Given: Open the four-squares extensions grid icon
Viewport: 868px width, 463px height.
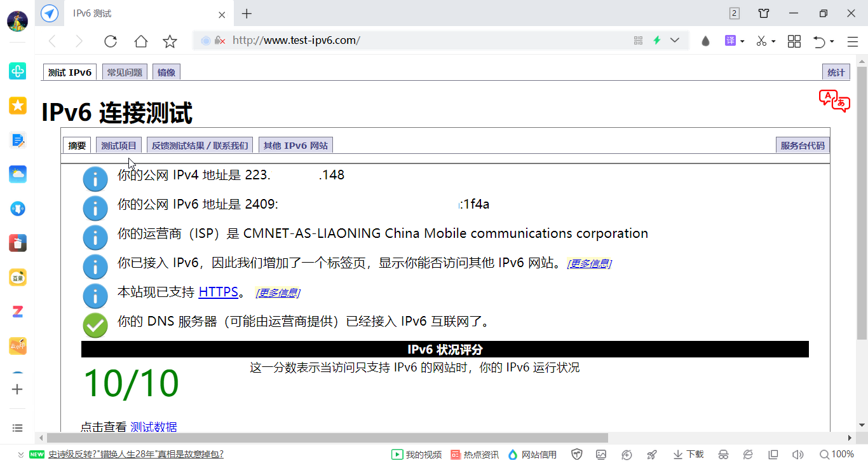Looking at the screenshot, I should [794, 41].
